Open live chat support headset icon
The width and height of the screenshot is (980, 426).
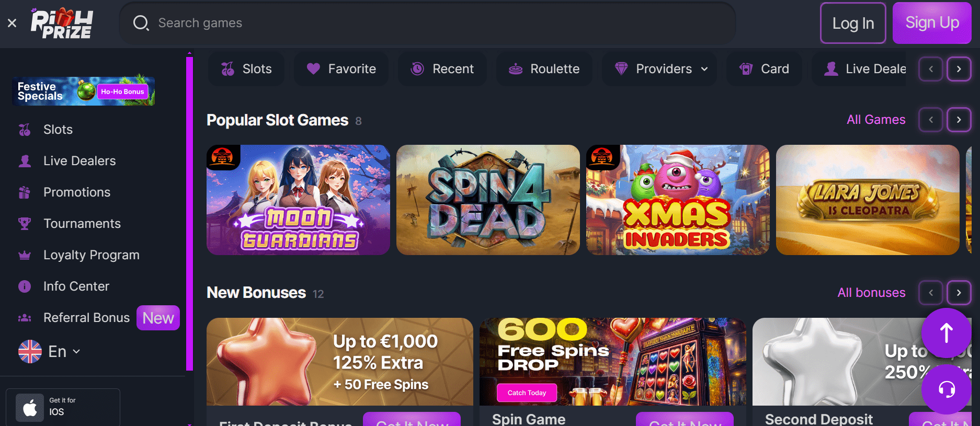[947, 389]
